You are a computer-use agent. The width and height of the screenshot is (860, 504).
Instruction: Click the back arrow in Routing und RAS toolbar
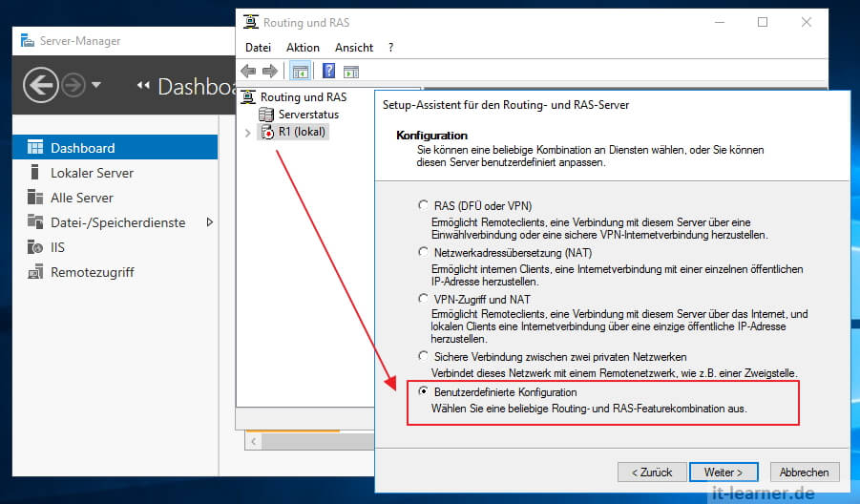(248, 71)
